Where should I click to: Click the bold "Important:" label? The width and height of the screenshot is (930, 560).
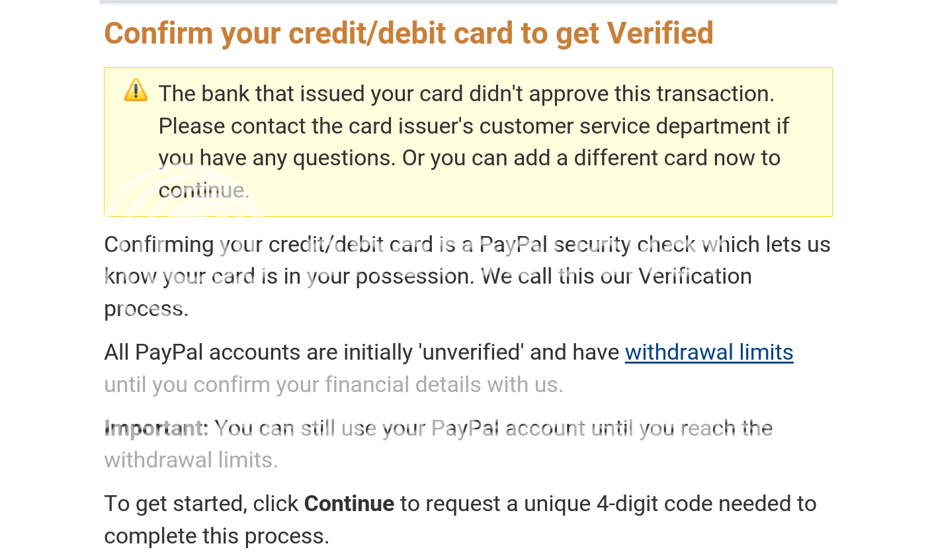(156, 428)
